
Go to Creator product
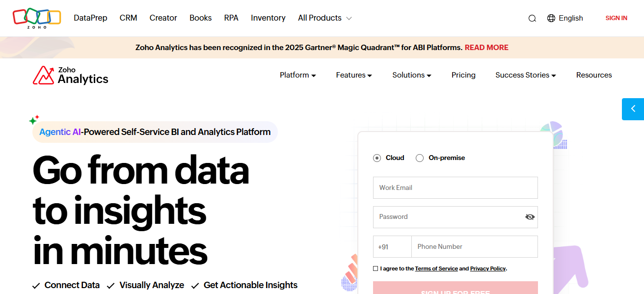tap(163, 18)
